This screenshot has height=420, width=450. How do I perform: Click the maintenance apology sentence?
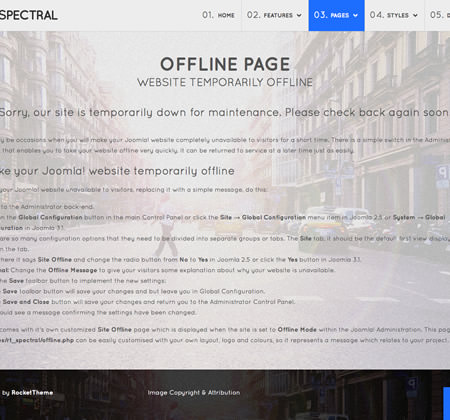point(224,113)
